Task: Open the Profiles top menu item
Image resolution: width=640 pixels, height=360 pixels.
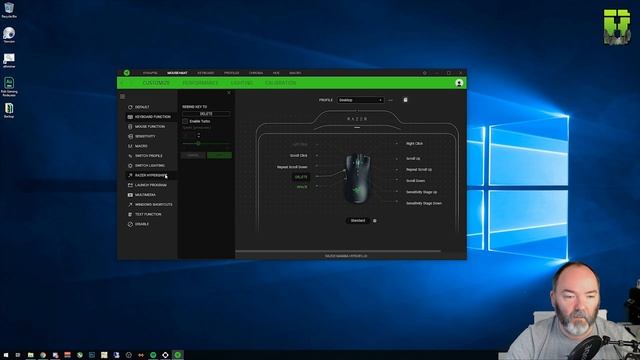Action: pos(231,73)
